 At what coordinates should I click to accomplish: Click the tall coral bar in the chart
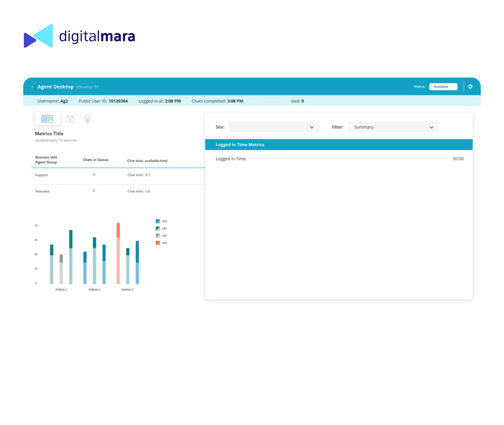(x=118, y=254)
